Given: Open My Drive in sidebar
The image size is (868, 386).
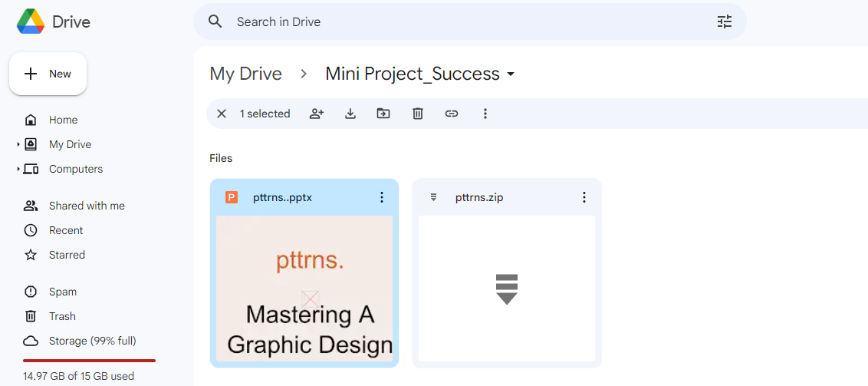Looking at the screenshot, I should tap(70, 144).
